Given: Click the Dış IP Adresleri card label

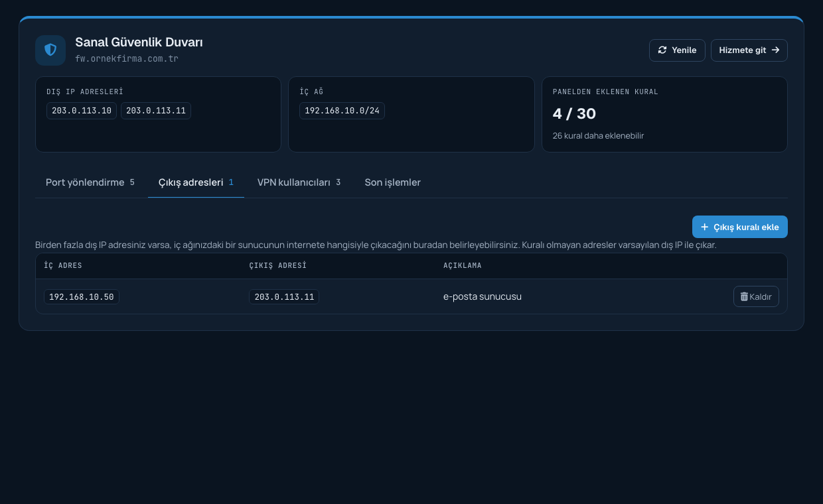Looking at the screenshot, I should [85, 92].
